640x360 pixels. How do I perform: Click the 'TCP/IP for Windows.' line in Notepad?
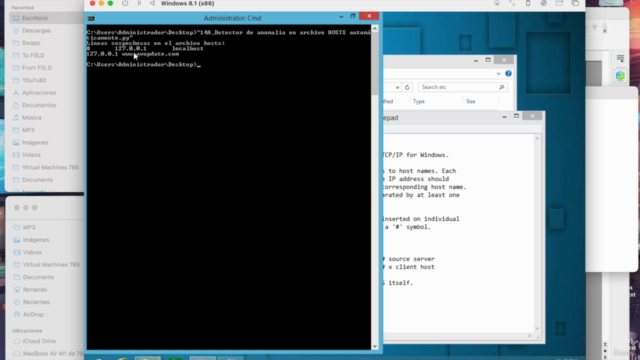(x=416, y=155)
